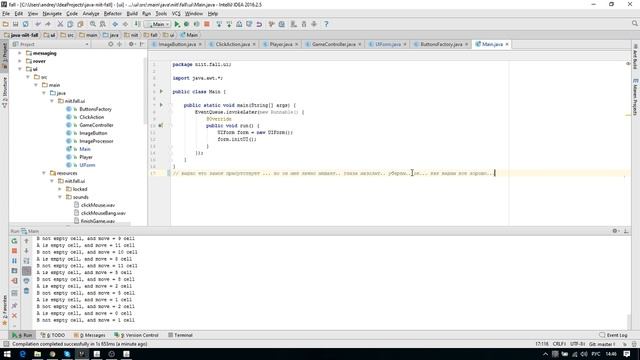Open the VCS menu

click(176, 13)
